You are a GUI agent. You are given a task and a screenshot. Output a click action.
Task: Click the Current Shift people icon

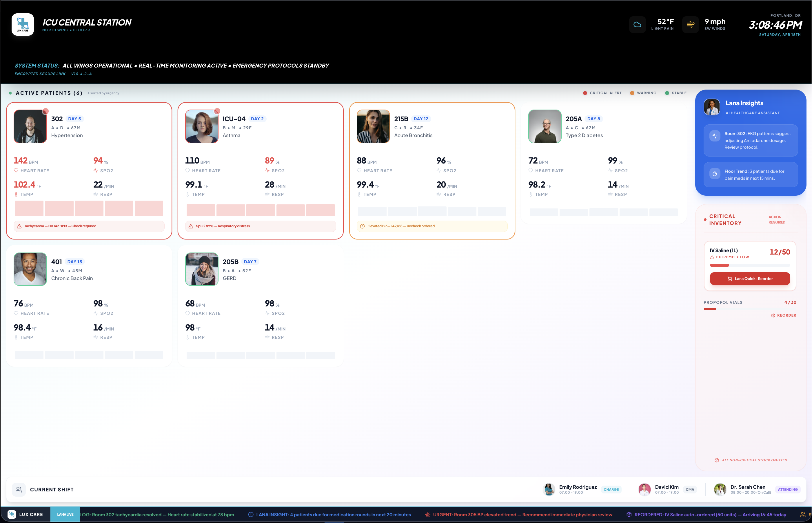[x=19, y=489]
